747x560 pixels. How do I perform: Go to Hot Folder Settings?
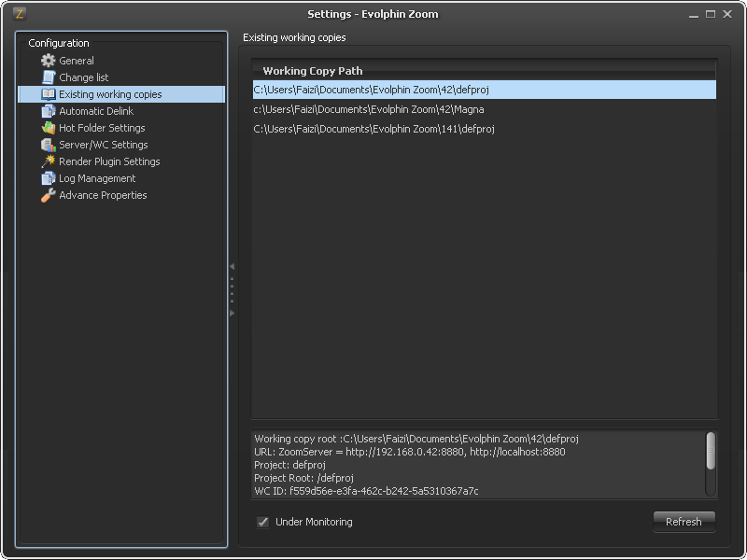coord(102,128)
